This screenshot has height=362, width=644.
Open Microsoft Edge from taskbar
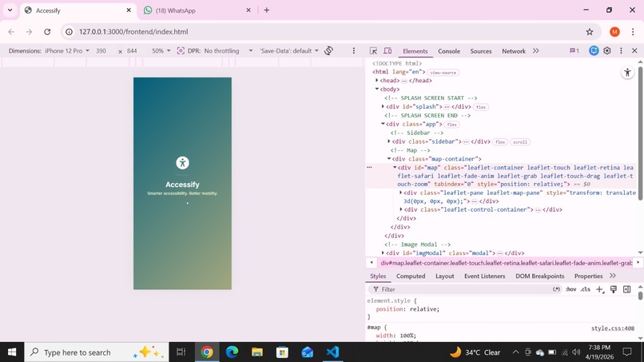[x=232, y=352]
